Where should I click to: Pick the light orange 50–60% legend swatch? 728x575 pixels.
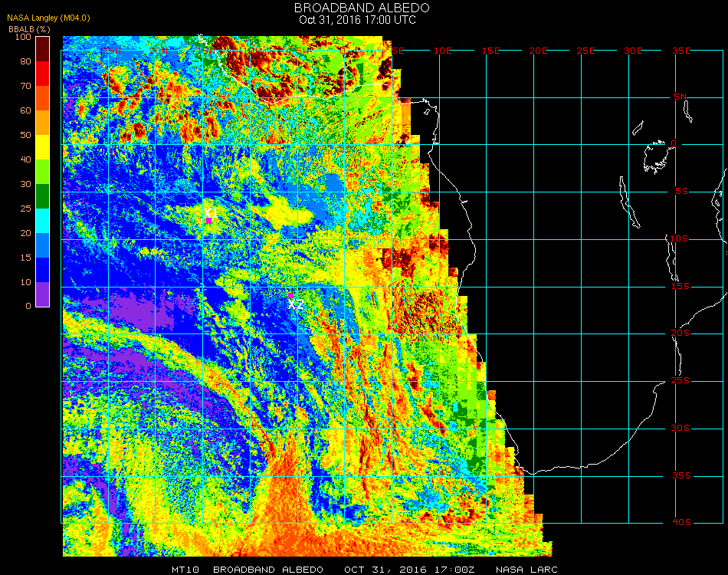(43, 122)
